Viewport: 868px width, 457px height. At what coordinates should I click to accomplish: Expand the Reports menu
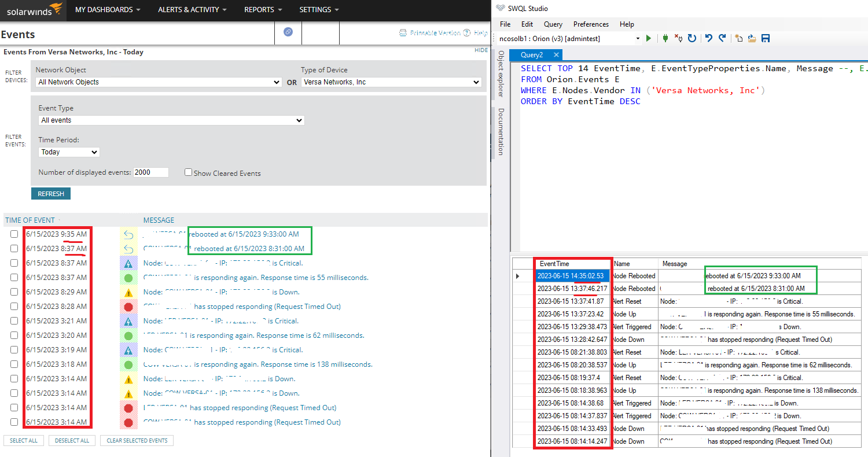[263, 10]
